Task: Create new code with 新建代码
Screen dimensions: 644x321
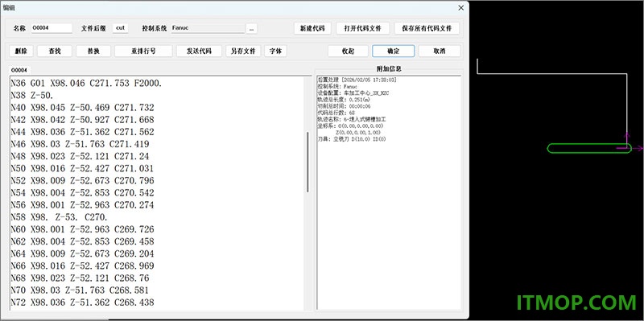Action: point(312,28)
